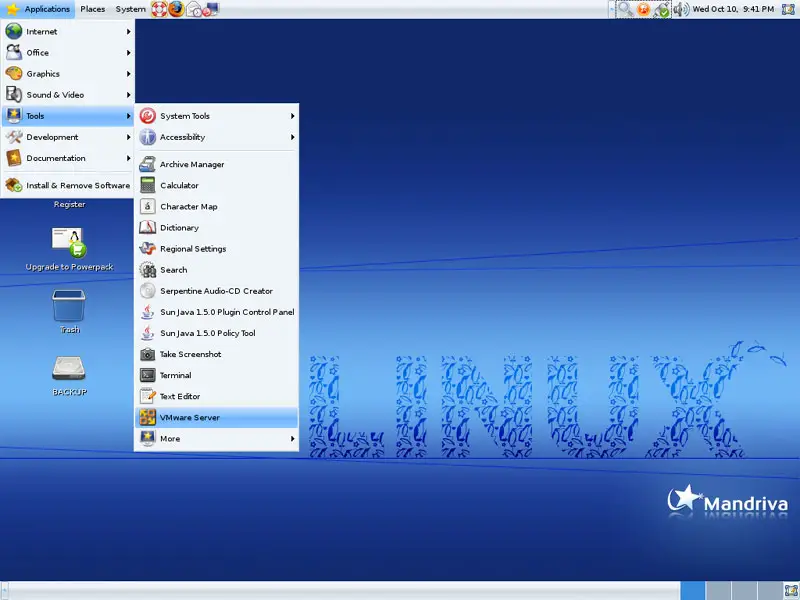Expand the More submenu arrow
The image size is (800, 600).
tap(292, 439)
